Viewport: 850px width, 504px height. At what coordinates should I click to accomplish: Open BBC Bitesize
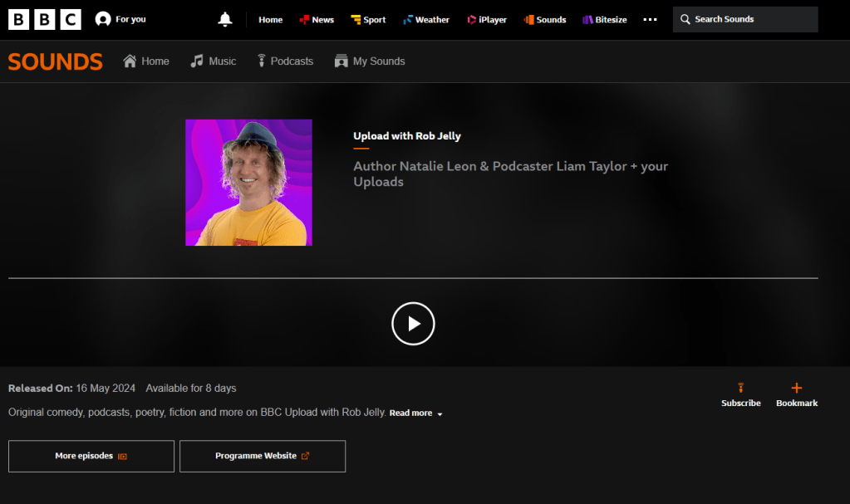[x=604, y=20]
